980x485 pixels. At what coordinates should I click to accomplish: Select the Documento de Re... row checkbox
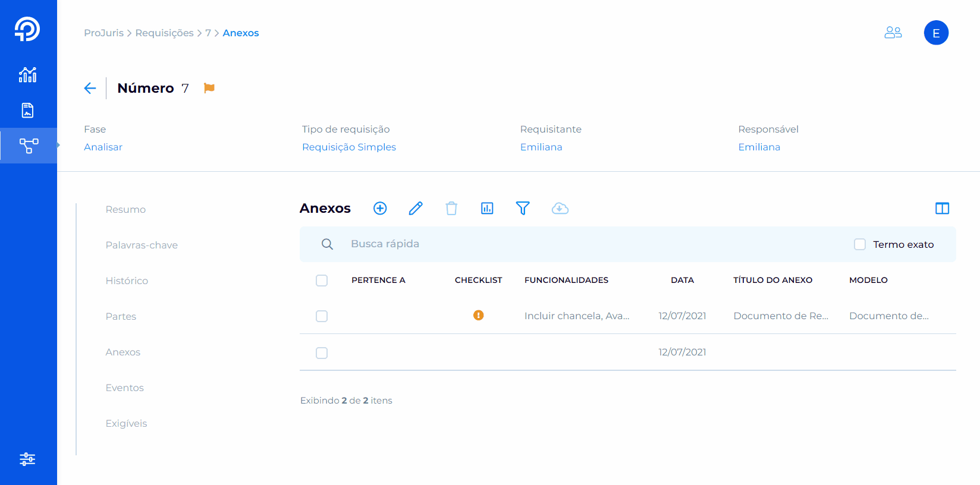[x=322, y=316]
